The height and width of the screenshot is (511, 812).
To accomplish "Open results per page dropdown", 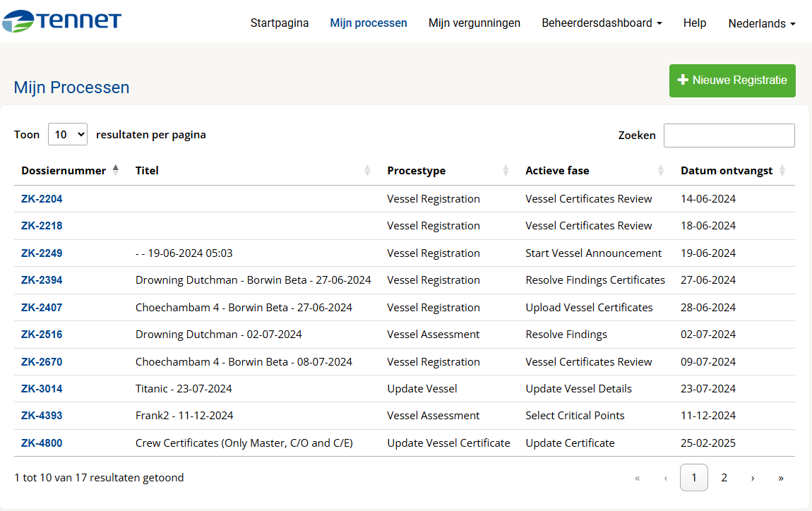I will coord(68,134).
